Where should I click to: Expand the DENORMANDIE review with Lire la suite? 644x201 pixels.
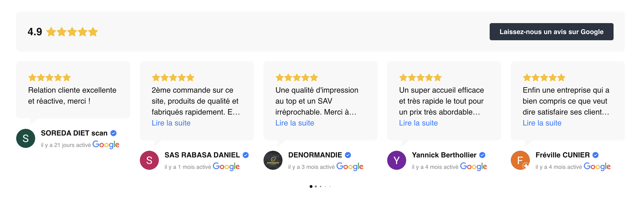[x=294, y=123]
